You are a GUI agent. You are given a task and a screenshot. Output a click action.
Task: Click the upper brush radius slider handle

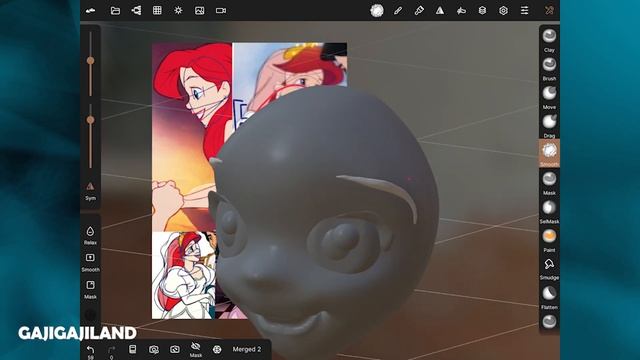(91, 61)
